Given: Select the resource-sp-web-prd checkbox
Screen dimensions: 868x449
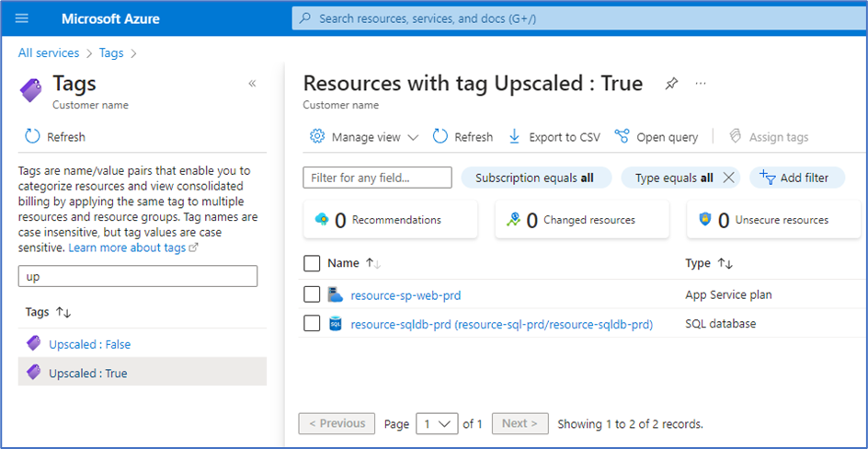Looking at the screenshot, I should point(312,295).
